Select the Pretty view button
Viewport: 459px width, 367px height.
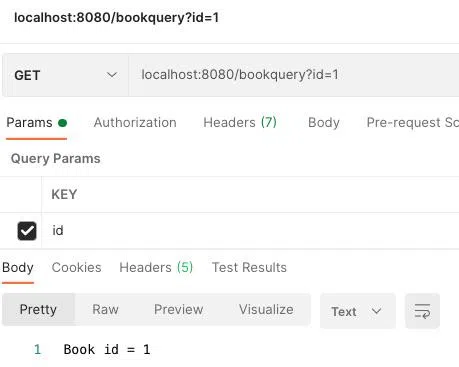[38, 309]
